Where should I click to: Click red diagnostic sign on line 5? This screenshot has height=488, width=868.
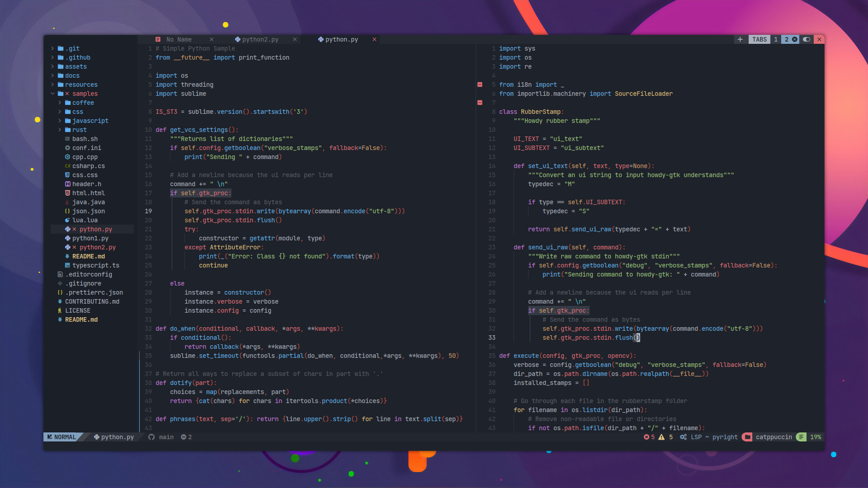480,84
